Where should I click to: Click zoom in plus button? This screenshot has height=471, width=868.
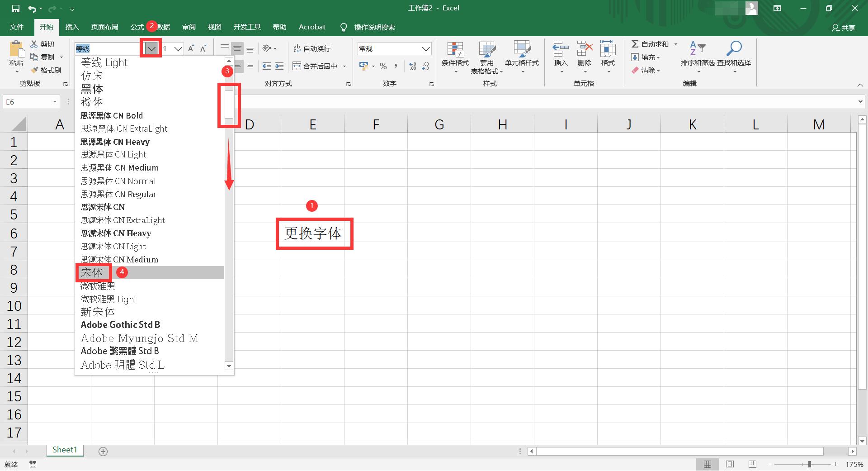click(x=835, y=464)
